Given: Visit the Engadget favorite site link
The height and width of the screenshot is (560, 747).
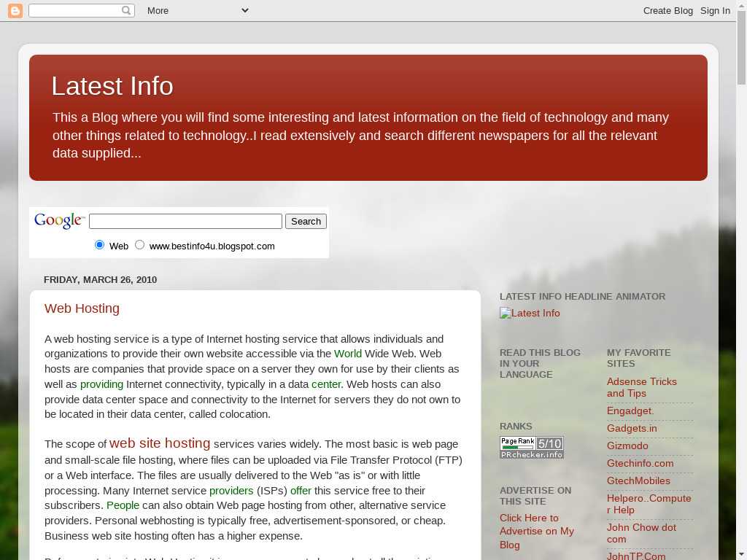Looking at the screenshot, I should pyautogui.click(x=630, y=411).
